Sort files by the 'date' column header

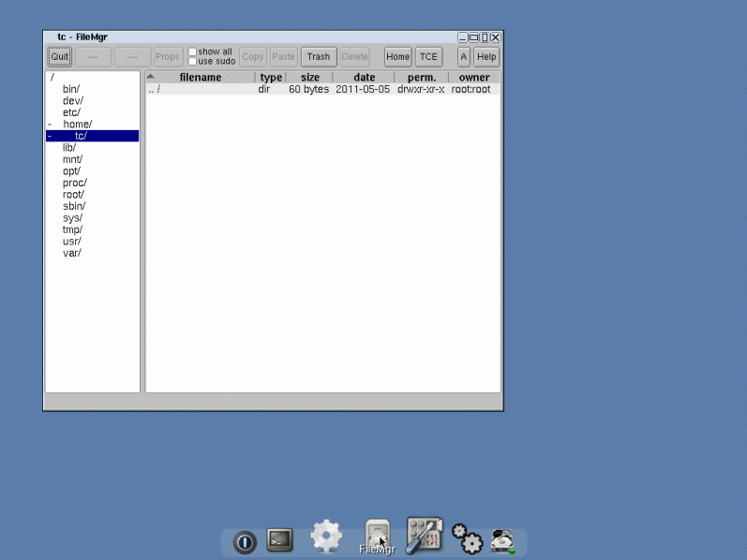point(364,78)
